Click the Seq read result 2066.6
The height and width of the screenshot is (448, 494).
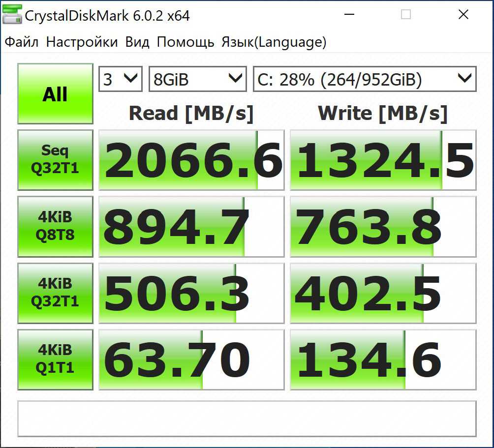click(x=191, y=160)
